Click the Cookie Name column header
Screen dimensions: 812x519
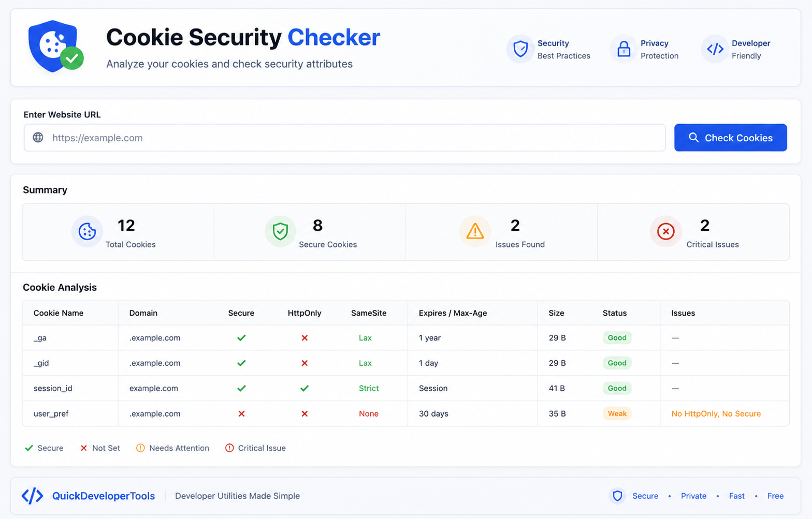point(59,313)
